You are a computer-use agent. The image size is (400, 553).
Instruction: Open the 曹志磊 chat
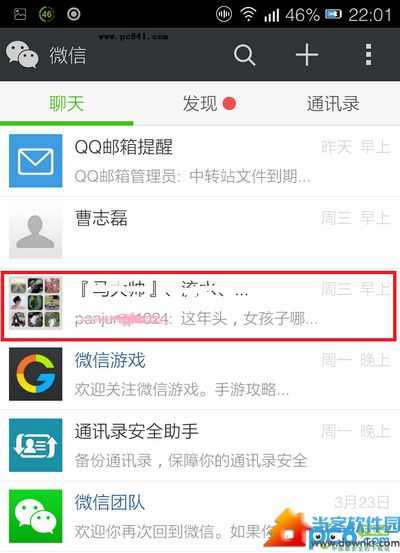coord(200,232)
